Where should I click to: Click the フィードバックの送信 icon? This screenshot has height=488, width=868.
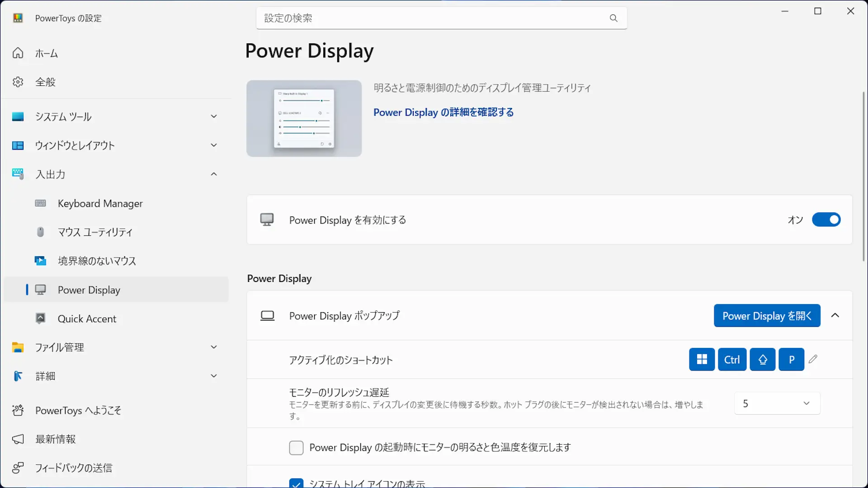[x=18, y=468]
